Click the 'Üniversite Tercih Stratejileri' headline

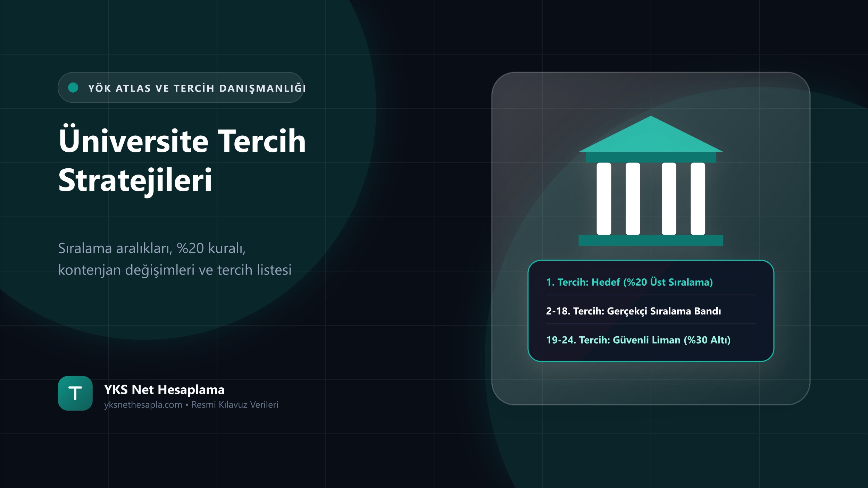click(x=182, y=160)
